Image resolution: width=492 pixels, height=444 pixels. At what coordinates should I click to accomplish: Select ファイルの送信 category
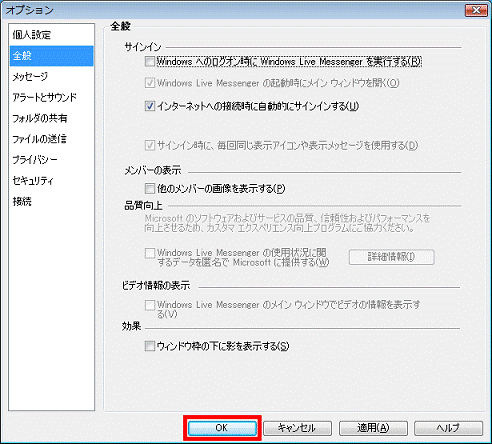coord(51,139)
